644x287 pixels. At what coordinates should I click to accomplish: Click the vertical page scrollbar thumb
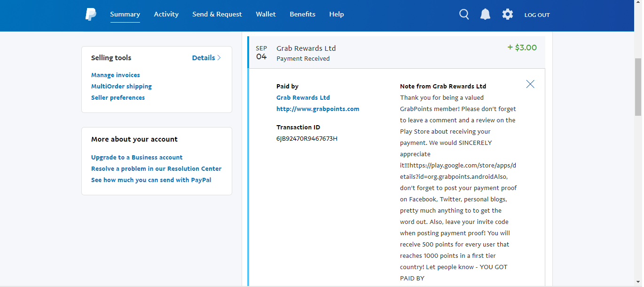[x=638, y=87]
